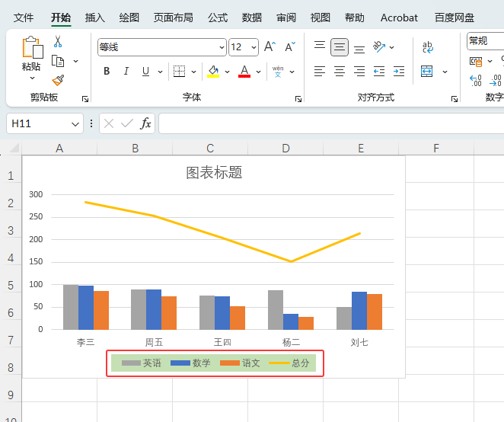The width and height of the screenshot is (504, 422).
Task: Open the font name dropdown 等线
Action: [x=222, y=47]
